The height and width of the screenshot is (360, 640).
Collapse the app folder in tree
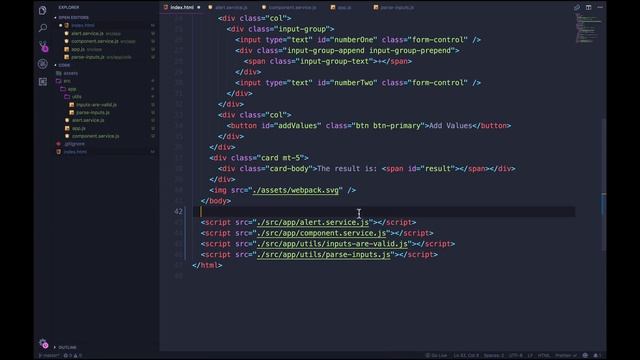(x=72, y=89)
